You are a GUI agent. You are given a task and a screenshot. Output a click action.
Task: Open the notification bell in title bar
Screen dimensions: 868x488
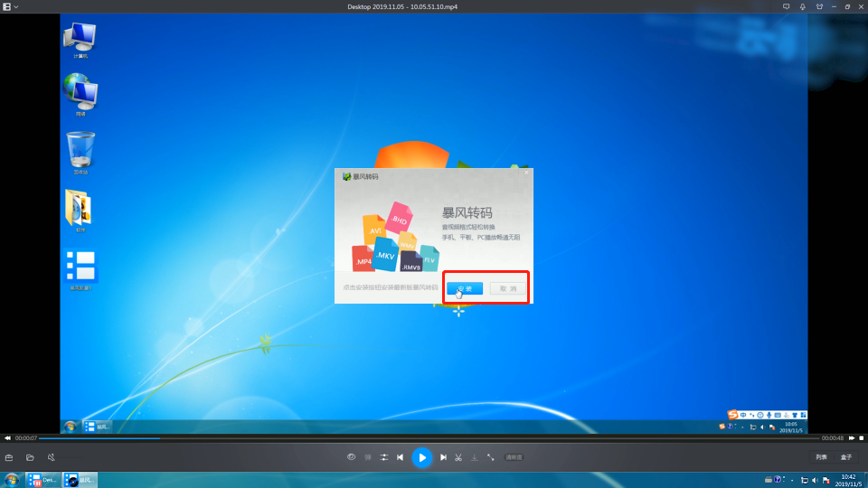tap(803, 6)
